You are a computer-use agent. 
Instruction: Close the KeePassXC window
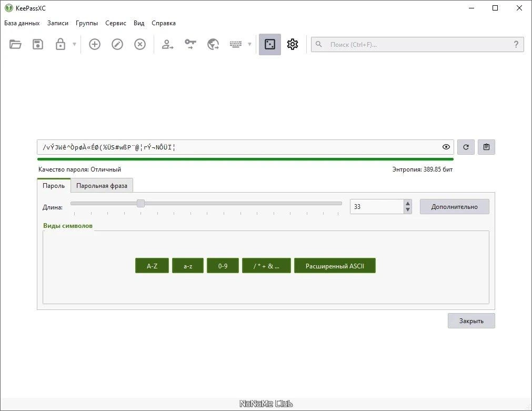tap(519, 8)
